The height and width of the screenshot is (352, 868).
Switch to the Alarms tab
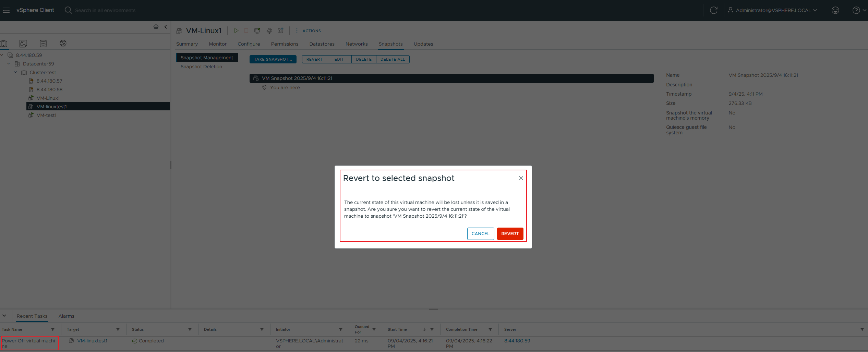pos(66,316)
